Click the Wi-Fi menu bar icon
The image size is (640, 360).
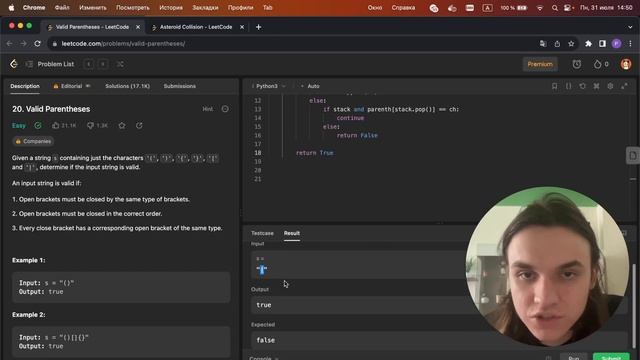click(x=540, y=8)
